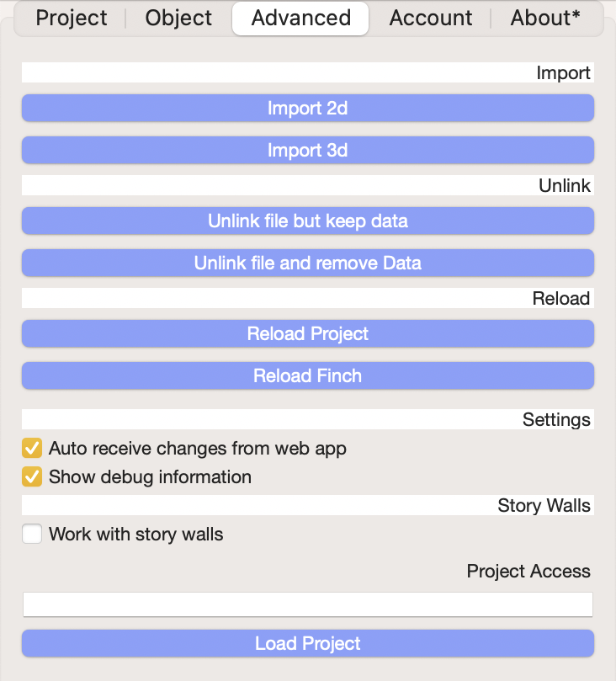Image resolution: width=616 pixels, height=681 pixels.
Task: Click the Unlink section header
Action: tap(564, 185)
